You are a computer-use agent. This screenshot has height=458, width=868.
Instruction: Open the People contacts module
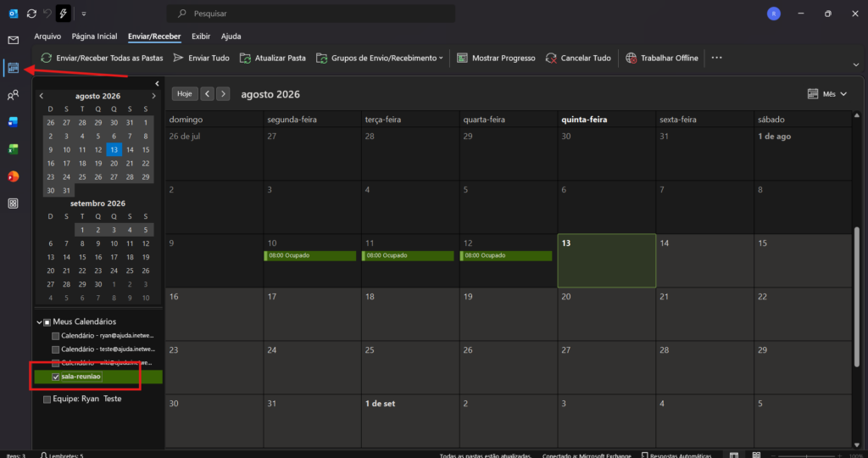point(14,95)
